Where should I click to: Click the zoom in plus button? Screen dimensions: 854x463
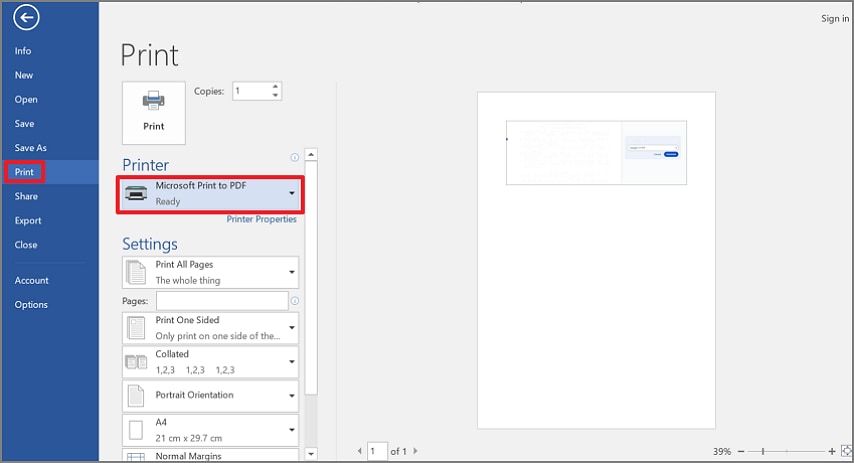coord(832,452)
